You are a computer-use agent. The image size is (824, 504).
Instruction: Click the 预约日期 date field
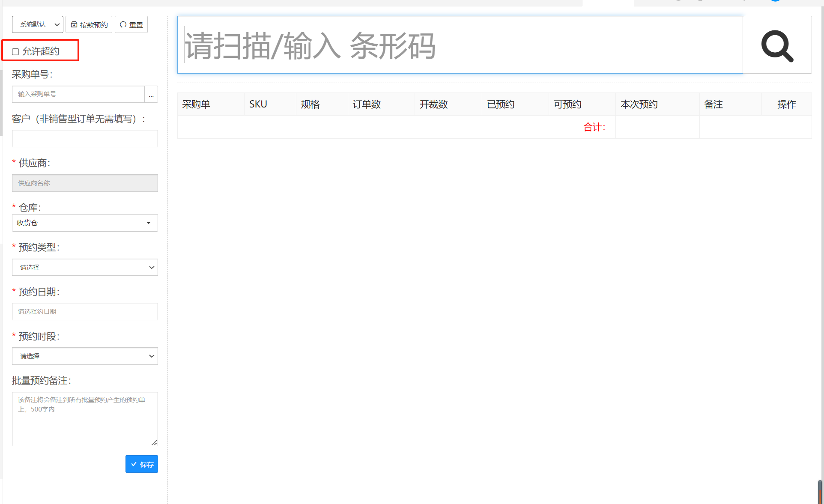pyautogui.click(x=85, y=312)
